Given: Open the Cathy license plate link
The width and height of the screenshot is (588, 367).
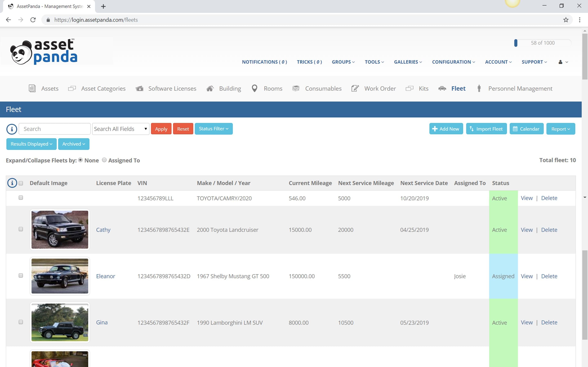Looking at the screenshot, I should click(103, 230).
